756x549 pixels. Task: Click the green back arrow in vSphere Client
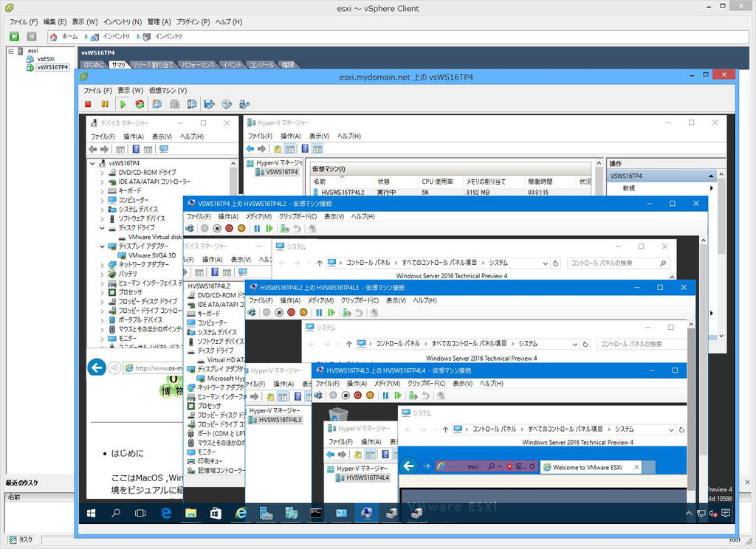click(15, 36)
